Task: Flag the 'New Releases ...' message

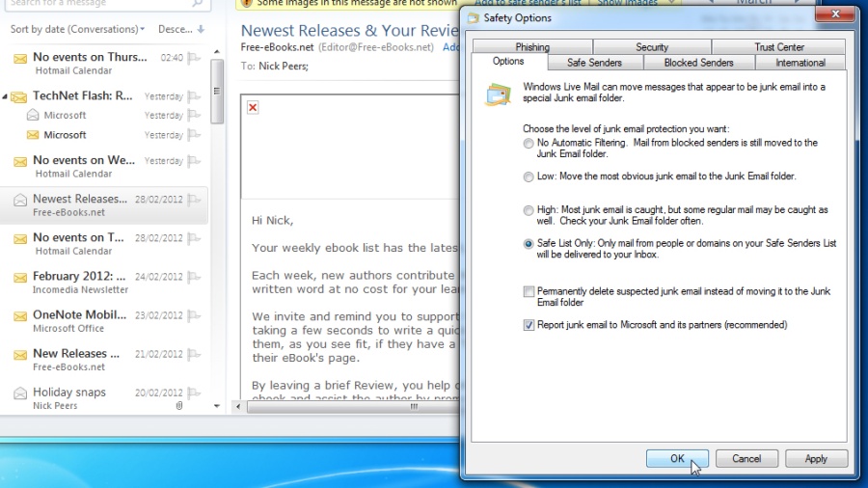Action: click(x=194, y=354)
